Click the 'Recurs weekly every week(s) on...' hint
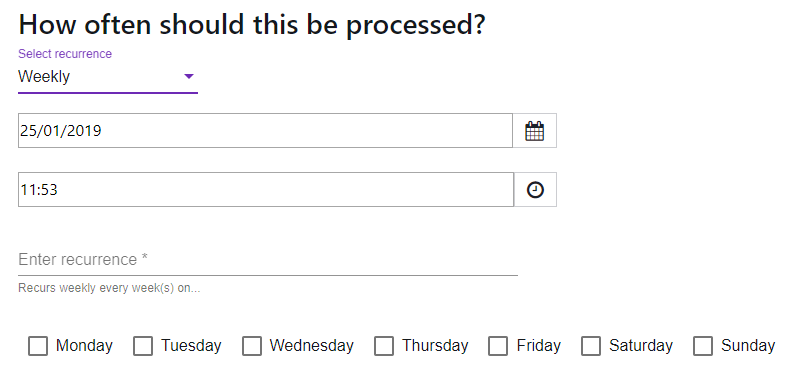Image resolution: width=787 pixels, height=374 pixels. tap(109, 289)
